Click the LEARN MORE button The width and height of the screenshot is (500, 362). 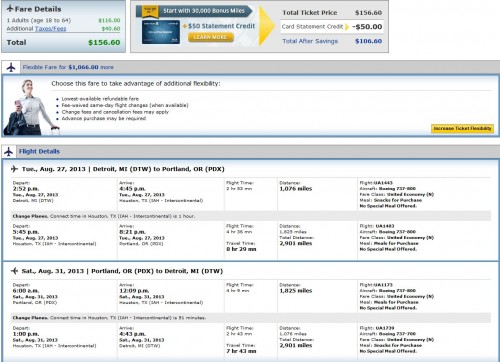[210, 37]
